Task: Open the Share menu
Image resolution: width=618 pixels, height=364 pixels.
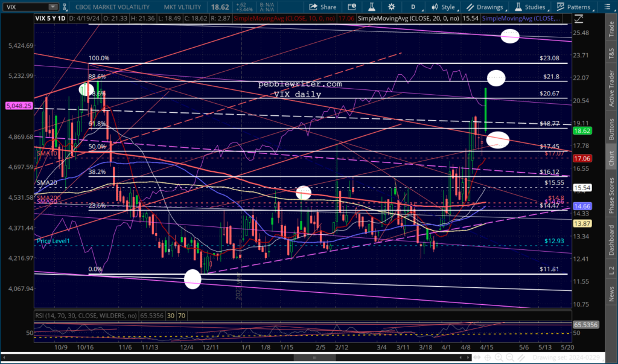Action: [x=322, y=7]
